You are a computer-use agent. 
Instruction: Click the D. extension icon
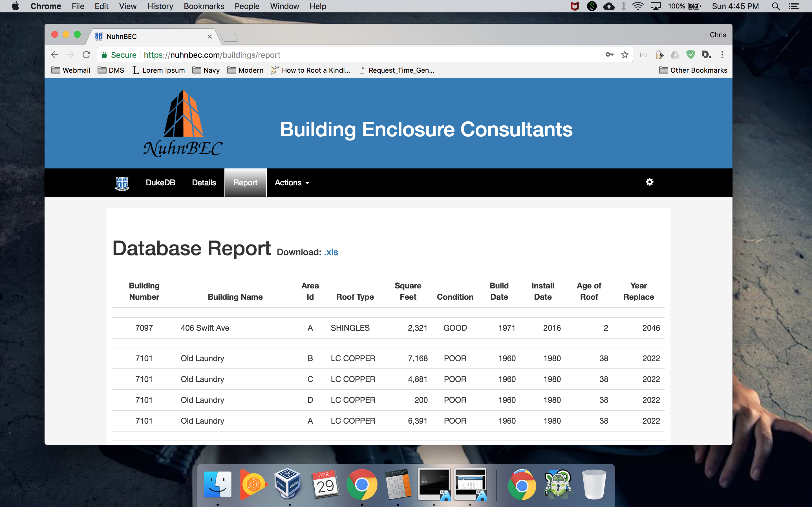706,55
